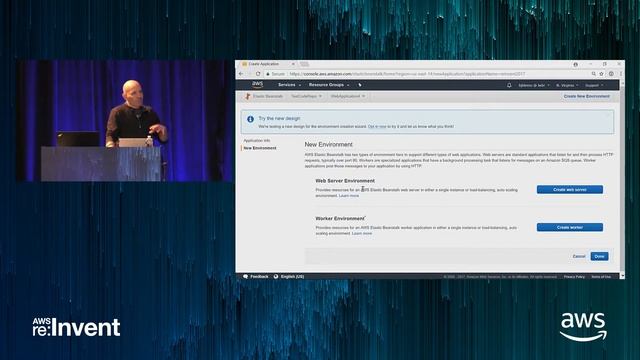640x360 pixels.
Task: Open the Services dropdown menu
Action: tap(289, 85)
